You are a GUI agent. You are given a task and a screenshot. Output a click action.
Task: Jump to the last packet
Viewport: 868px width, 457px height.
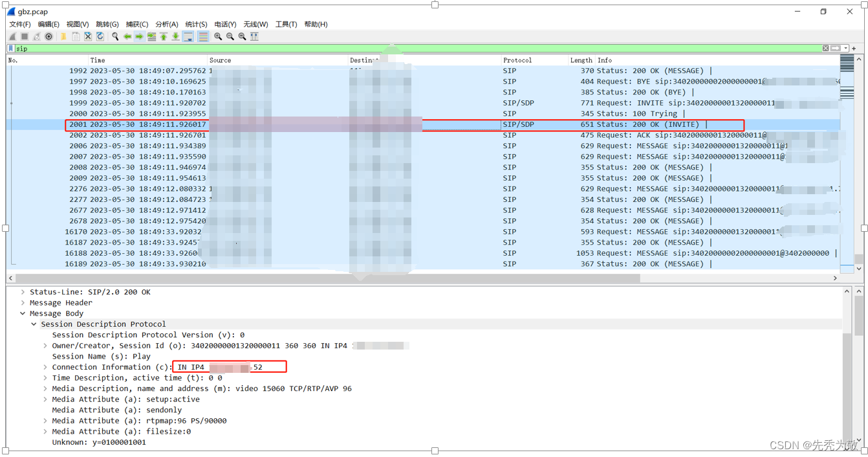176,37
